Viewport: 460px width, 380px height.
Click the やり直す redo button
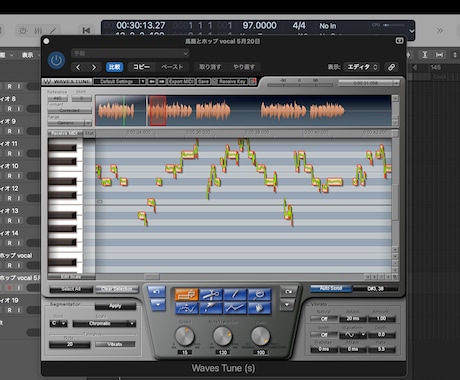[x=244, y=67]
